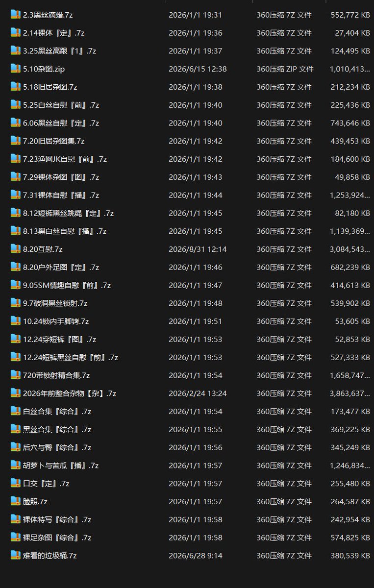
Task: Select the icon for 3.25黑丝高跟『1』.7z
Action: [x=16, y=50]
